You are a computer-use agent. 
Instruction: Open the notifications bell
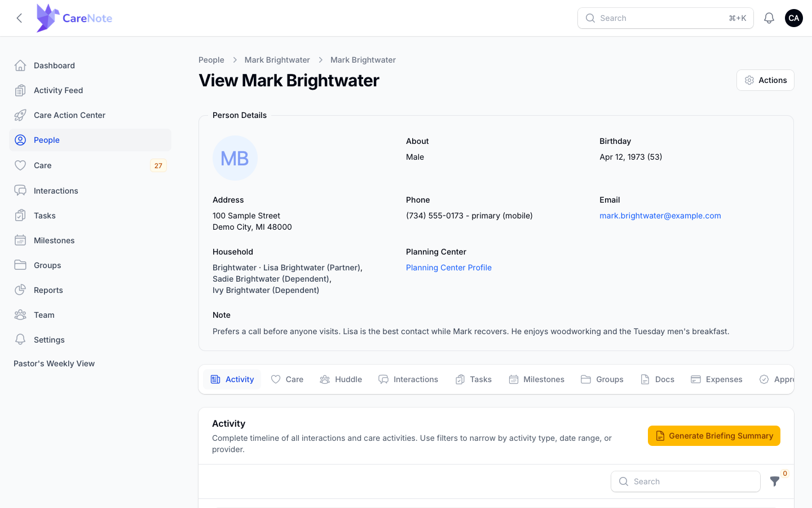(769, 18)
